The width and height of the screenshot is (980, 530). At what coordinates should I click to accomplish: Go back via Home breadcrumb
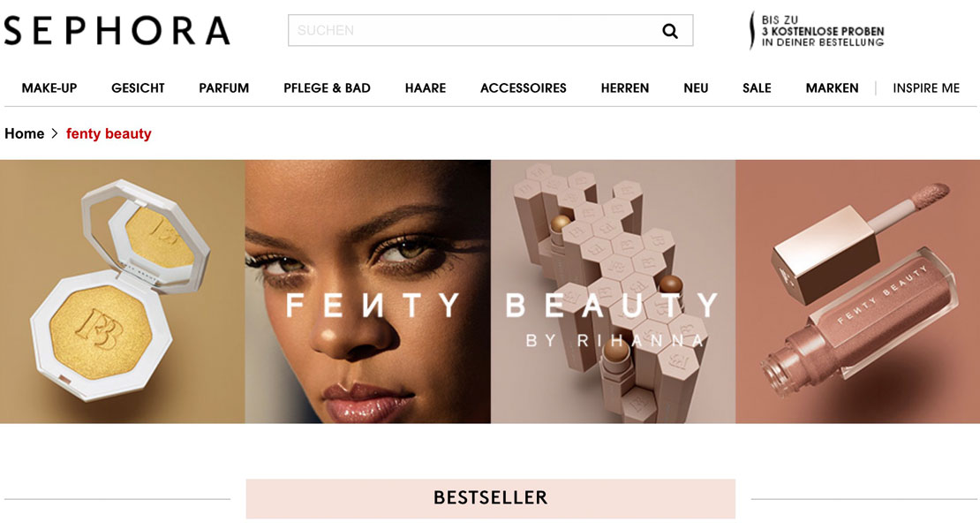point(25,133)
